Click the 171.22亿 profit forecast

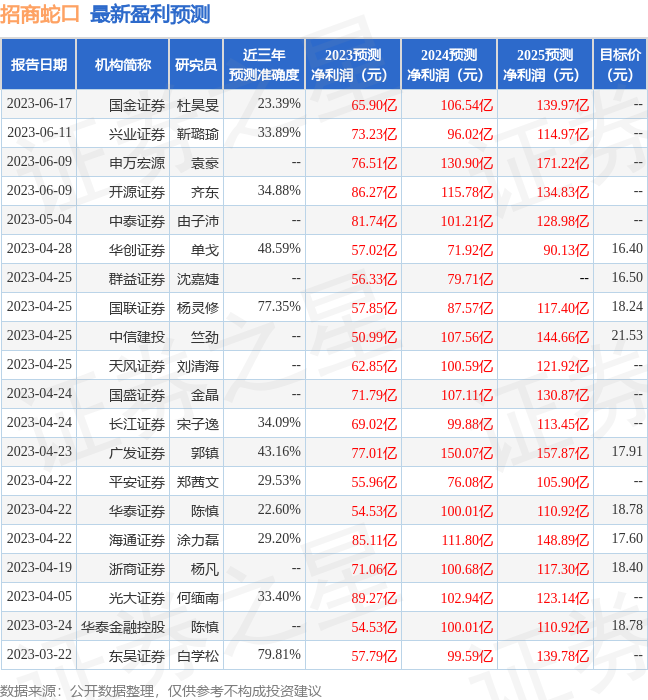pyautogui.click(x=563, y=163)
